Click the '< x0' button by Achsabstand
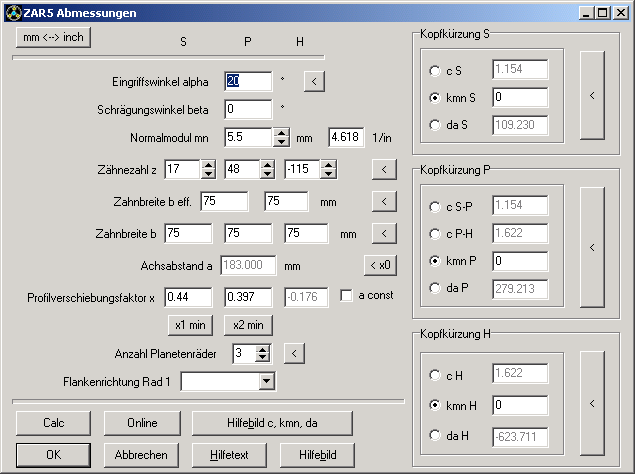Screen dimensions: 635x474 (379, 266)
